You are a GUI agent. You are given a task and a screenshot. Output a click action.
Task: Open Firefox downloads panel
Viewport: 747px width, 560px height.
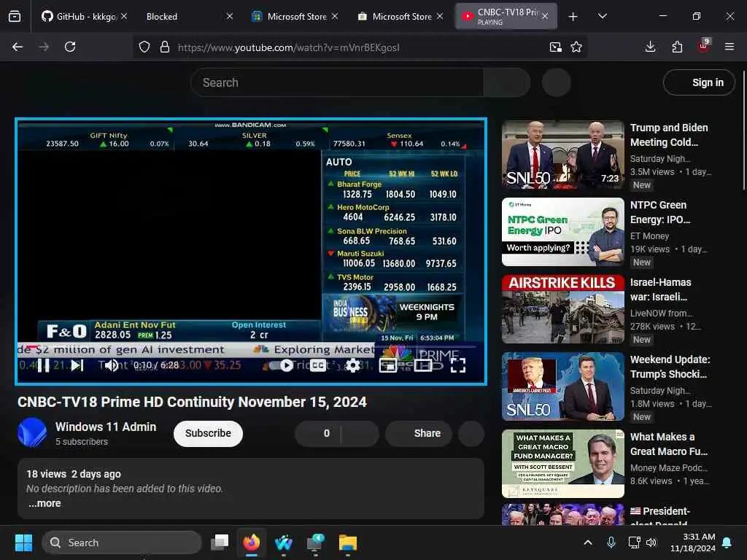(650, 47)
